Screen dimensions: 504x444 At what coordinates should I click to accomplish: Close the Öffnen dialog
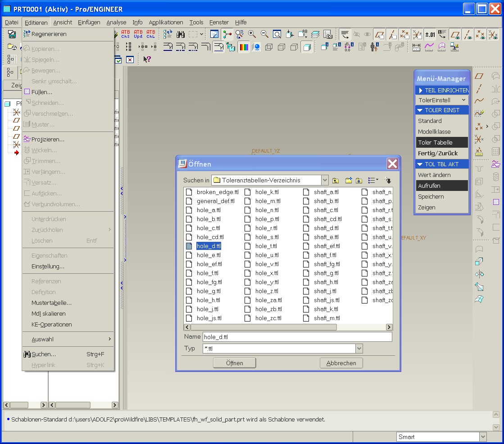(392, 164)
